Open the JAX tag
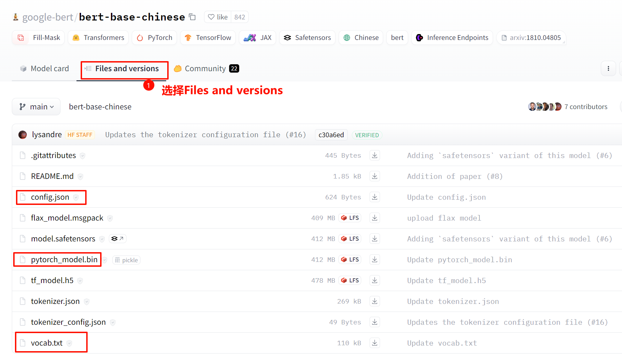The image size is (622, 364). tap(258, 38)
